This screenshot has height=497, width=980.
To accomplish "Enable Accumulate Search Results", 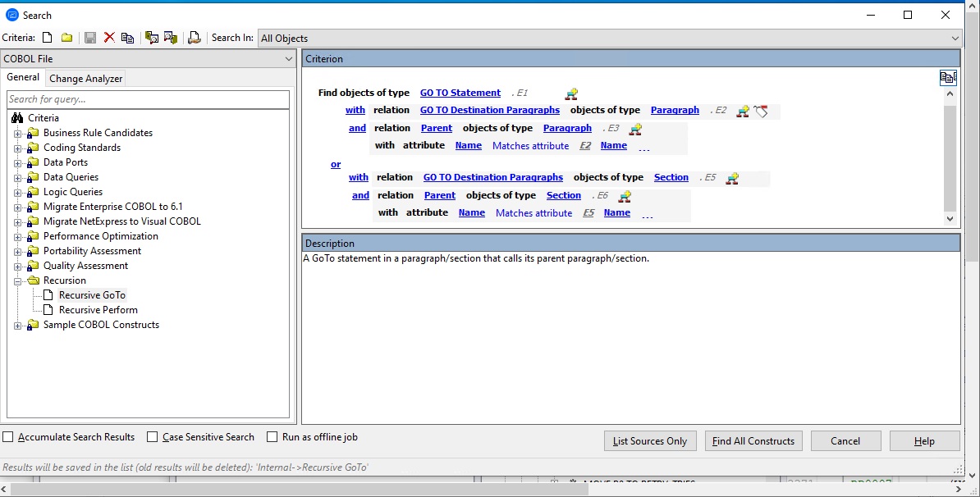I will tap(7, 437).
